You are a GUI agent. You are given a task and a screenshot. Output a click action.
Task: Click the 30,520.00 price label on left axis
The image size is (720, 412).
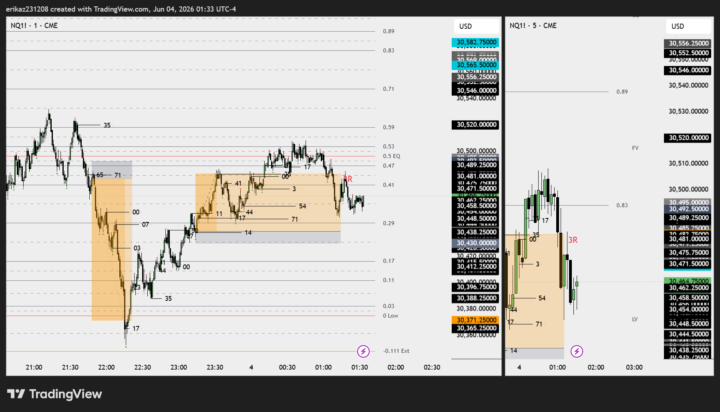click(x=475, y=124)
